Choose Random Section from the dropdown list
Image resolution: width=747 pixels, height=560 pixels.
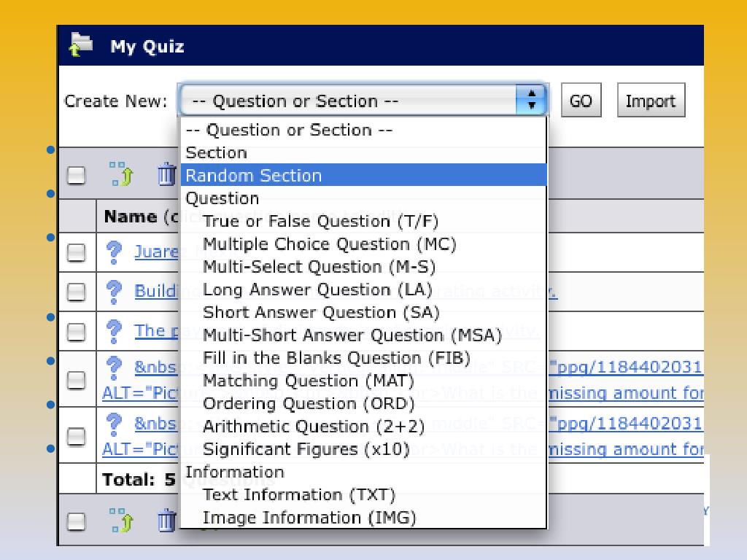pyautogui.click(x=363, y=175)
